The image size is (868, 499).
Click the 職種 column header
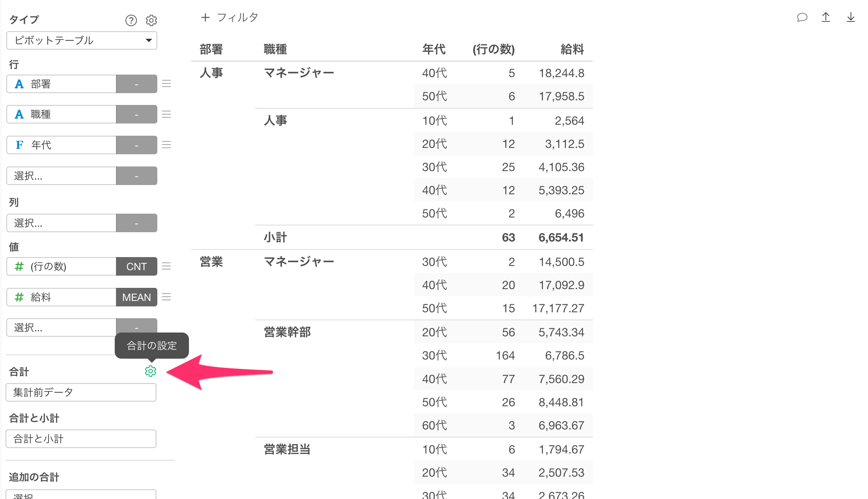tap(275, 49)
